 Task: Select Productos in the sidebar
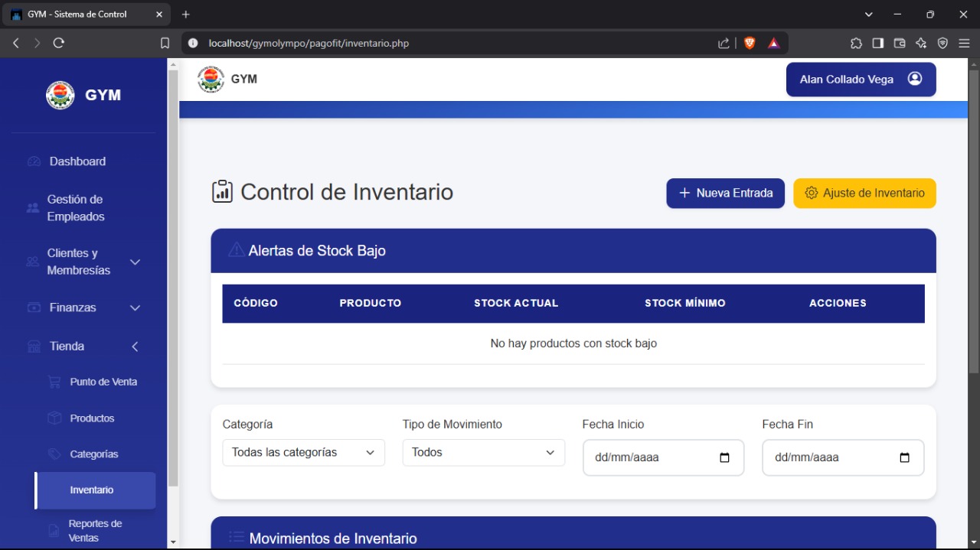click(92, 418)
